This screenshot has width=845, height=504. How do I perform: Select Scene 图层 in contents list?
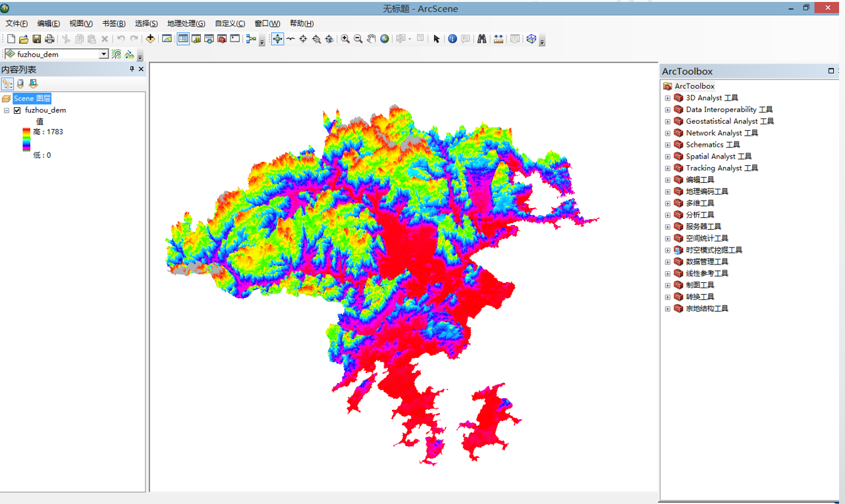tap(32, 99)
